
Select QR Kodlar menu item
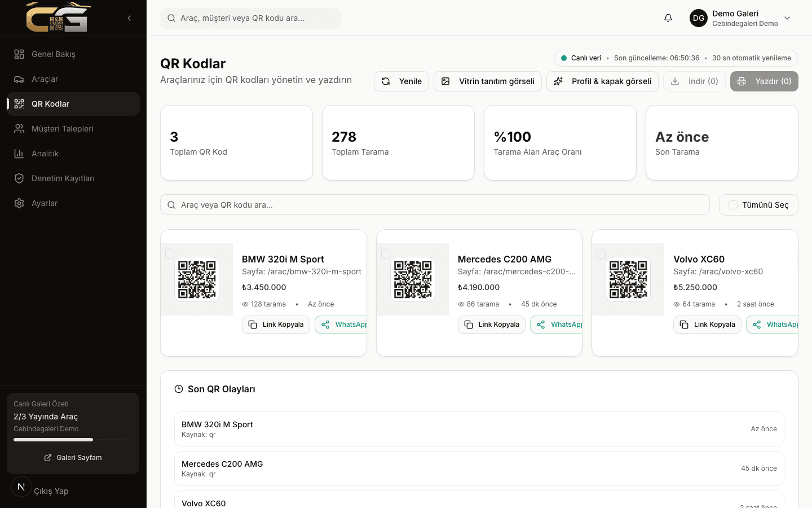[x=73, y=104]
